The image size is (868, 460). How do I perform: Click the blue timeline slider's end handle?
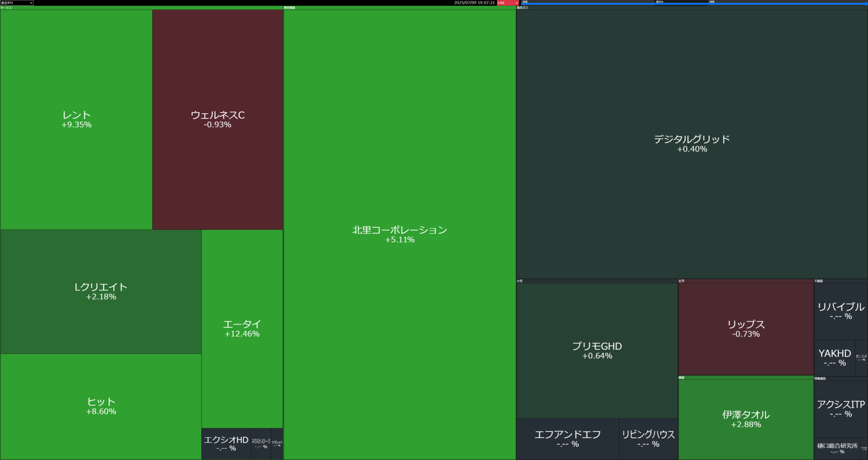click(866, 4)
